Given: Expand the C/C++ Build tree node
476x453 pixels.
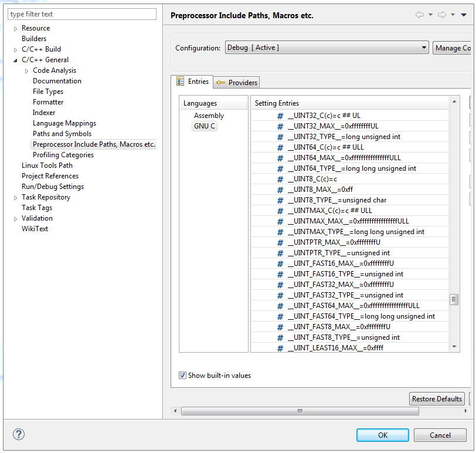Looking at the screenshot, I should [x=16, y=50].
